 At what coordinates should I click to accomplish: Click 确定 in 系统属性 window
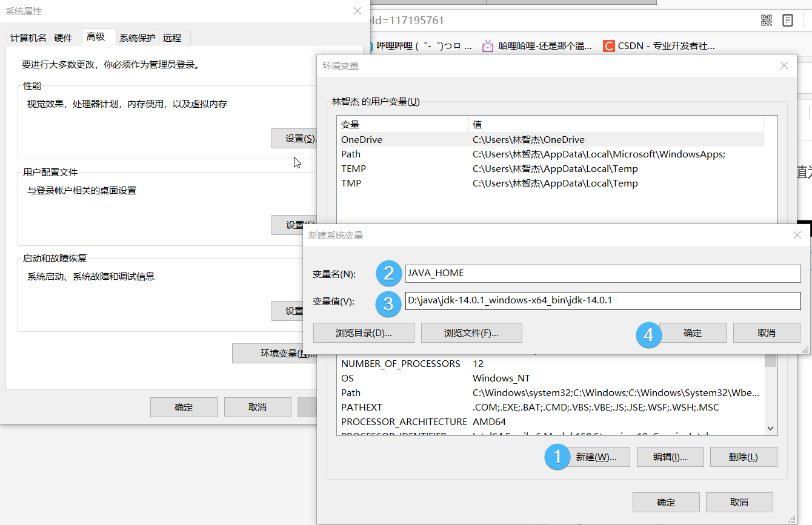pyautogui.click(x=184, y=407)
